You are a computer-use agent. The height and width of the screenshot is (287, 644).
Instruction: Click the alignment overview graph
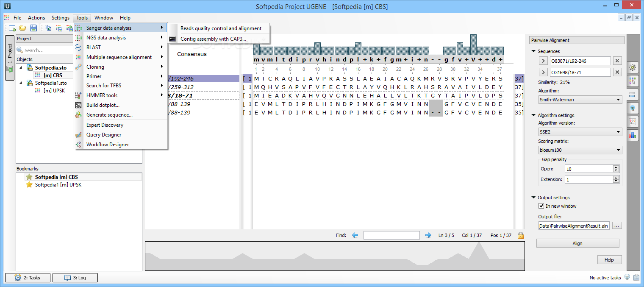pos(335,256)
